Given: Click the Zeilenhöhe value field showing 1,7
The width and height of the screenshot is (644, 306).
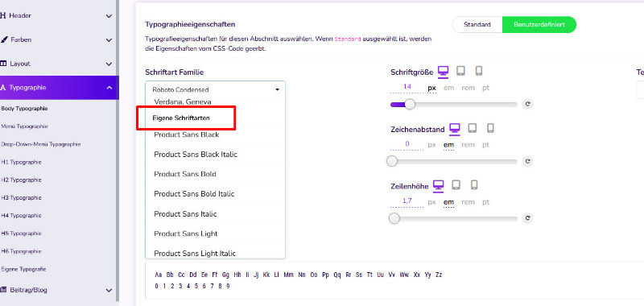Looking at the screenshot, I should click(407, 201).
